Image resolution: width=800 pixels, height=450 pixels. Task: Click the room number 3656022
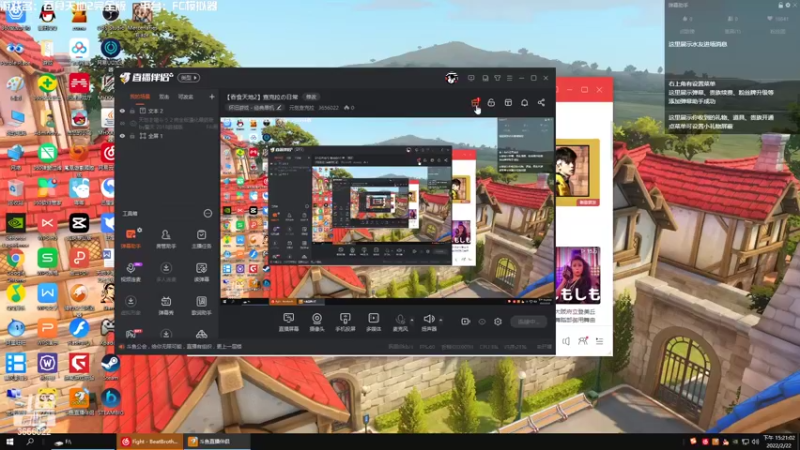pyautogui.click(x=329, y=108)
